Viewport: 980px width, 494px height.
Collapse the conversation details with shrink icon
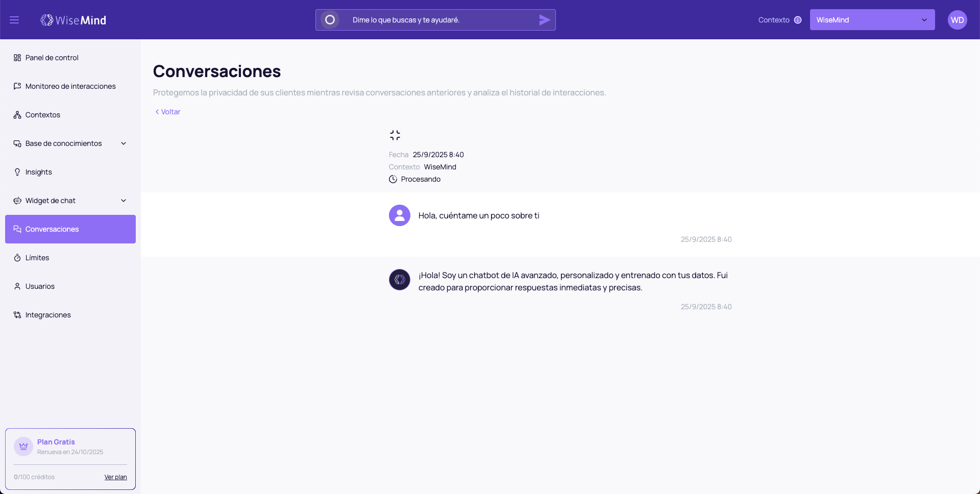coord(395,135)
